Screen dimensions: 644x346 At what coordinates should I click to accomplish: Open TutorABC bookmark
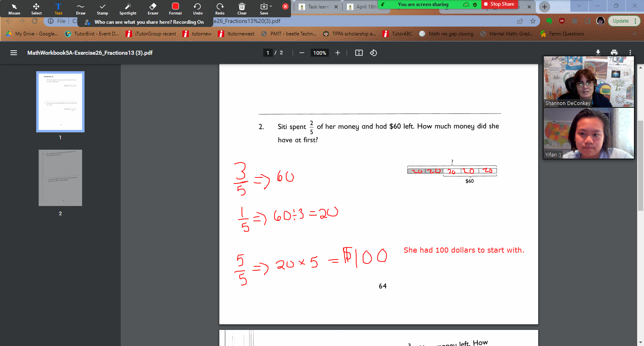coord(397,34)
